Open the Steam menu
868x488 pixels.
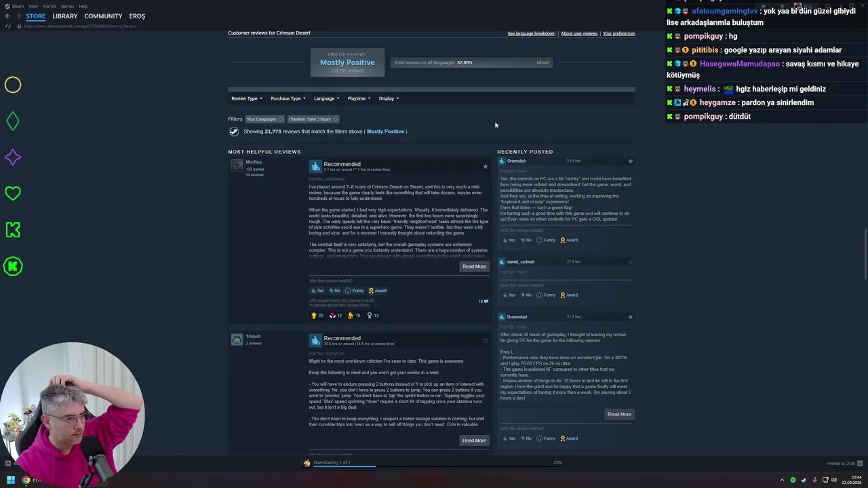click(x=18, y=6)
